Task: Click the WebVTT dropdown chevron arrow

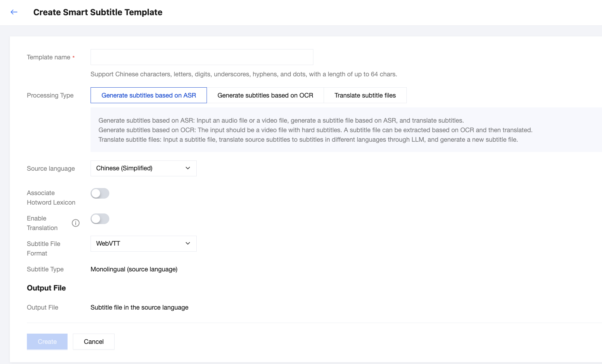Action: coord(188,243)
